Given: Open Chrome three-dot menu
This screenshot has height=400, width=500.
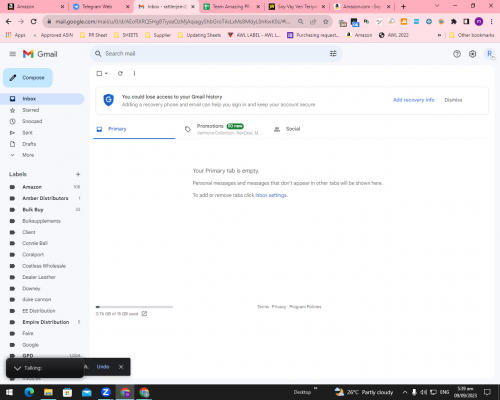Looking at the screenshot, I should (x=491, y=21).
